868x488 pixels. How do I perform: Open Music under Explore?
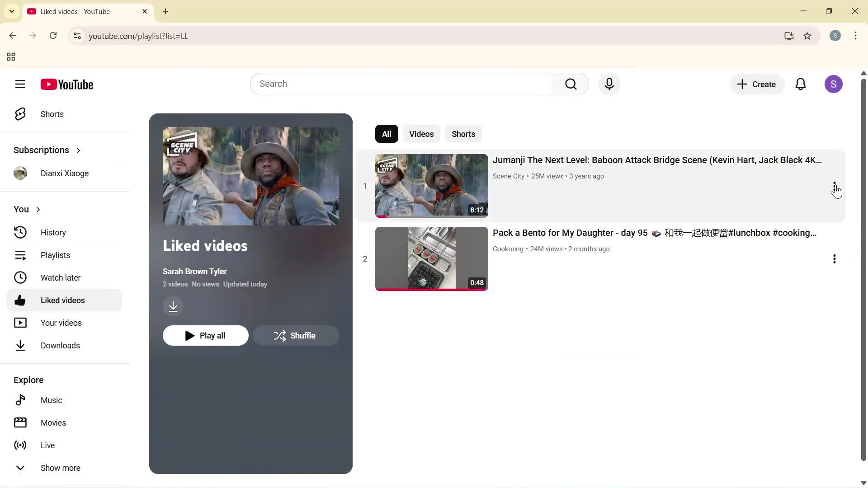[x=50, y=400]
